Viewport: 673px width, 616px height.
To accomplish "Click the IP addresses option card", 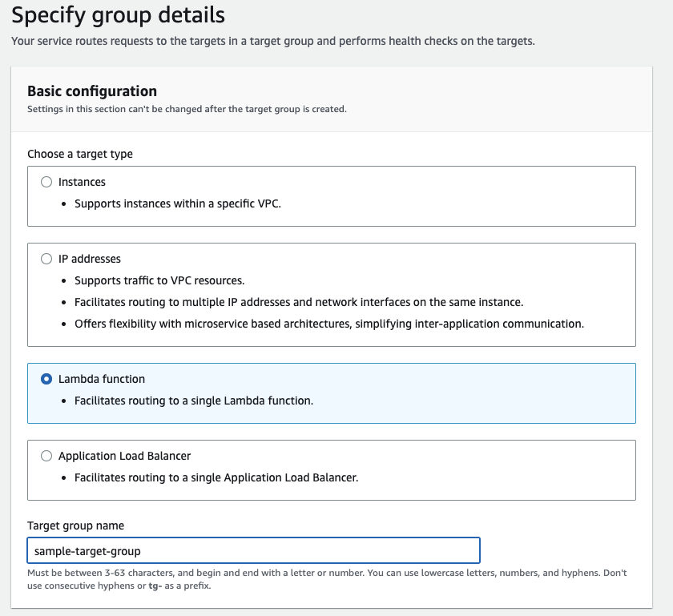I will (332, 294).
